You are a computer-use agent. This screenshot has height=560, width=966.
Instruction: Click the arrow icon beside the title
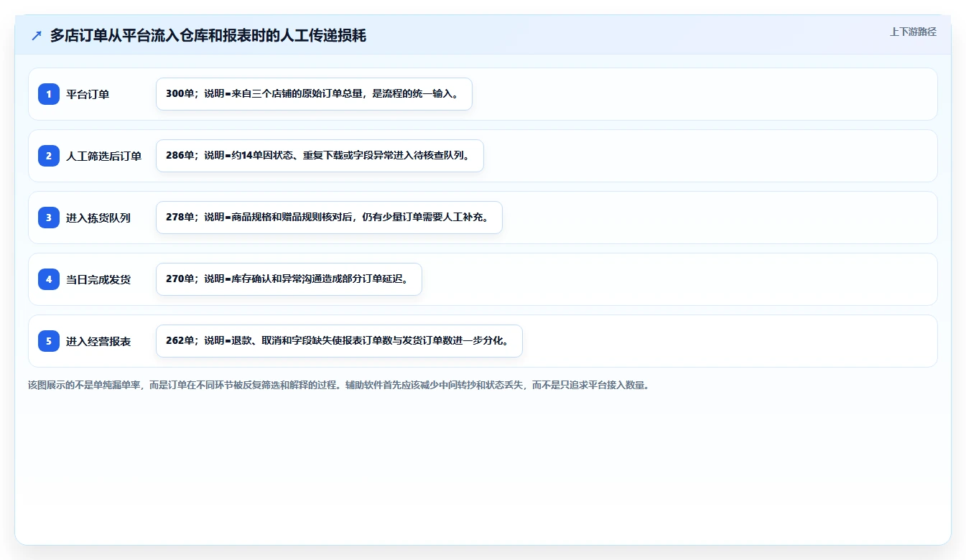[37, 36]
